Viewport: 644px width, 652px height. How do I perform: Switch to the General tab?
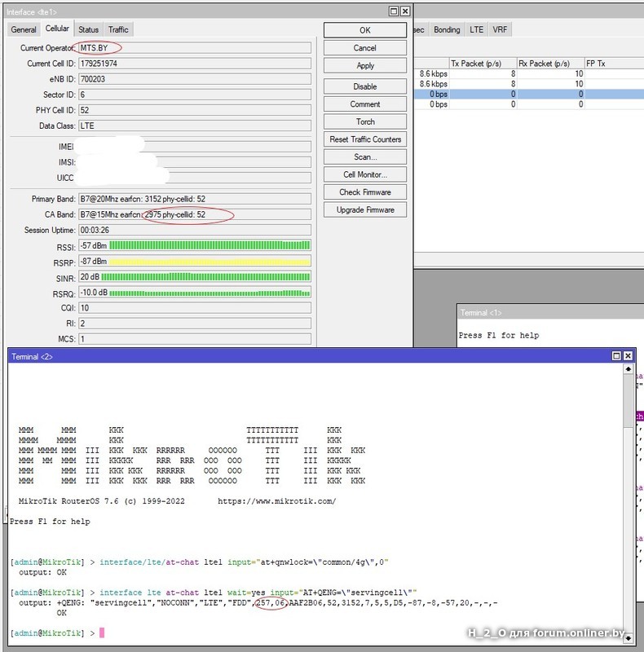coord(24,29)
